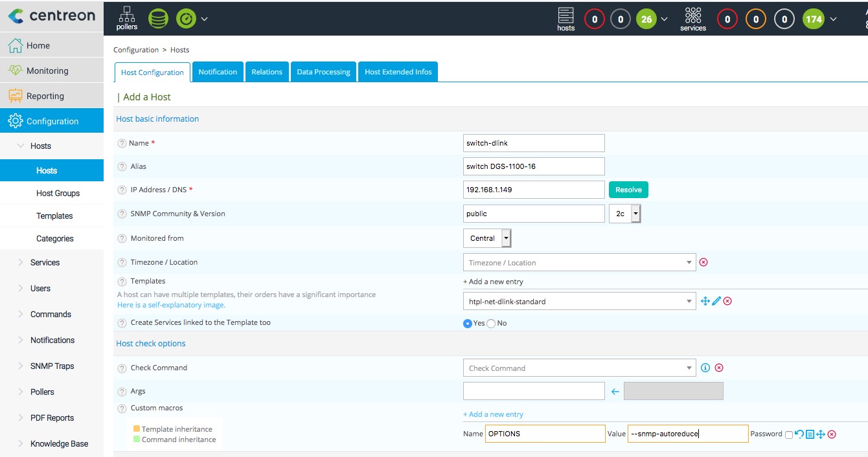The height and width of the screenshot is (457, 868).
Task: Click the help icon next to SNMP Community & Version
Action: click(122, 214)
